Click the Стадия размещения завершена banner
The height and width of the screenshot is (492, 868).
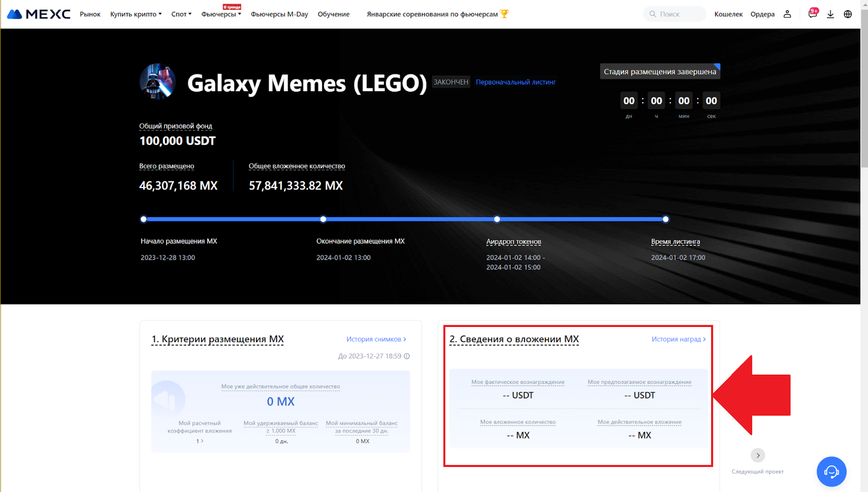pos(660,72)
